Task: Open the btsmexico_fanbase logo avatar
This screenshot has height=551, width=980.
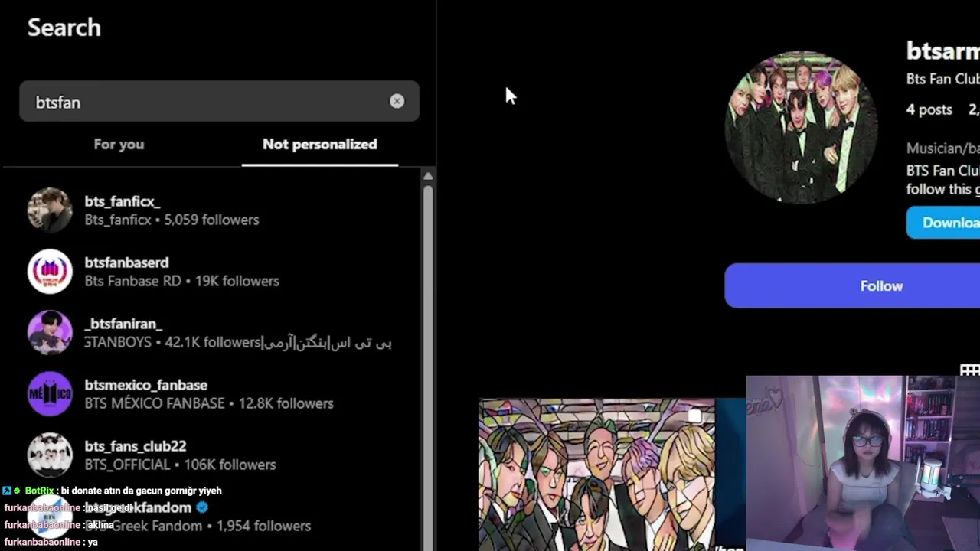Action: (x=50, y=393)
